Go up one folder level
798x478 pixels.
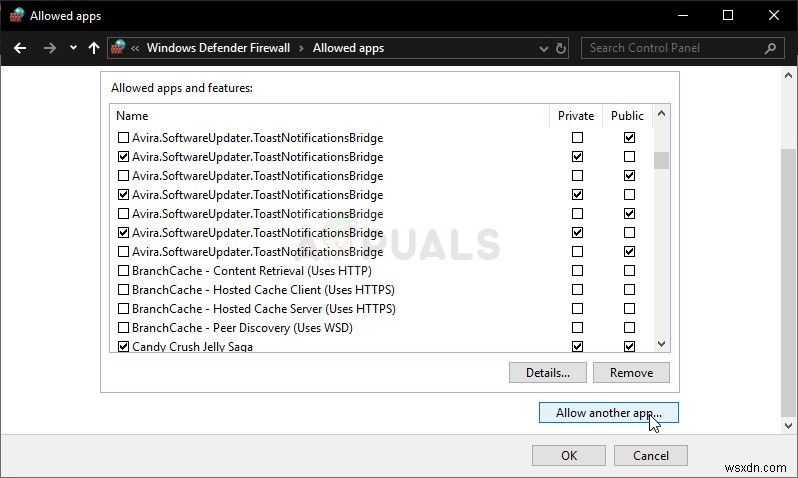pyautogui.click(x=94, y=47)
